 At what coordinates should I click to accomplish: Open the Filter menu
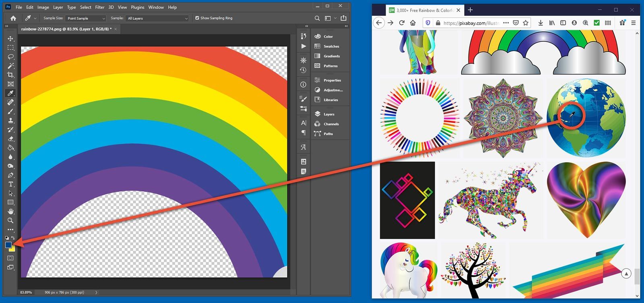[100, 7]
